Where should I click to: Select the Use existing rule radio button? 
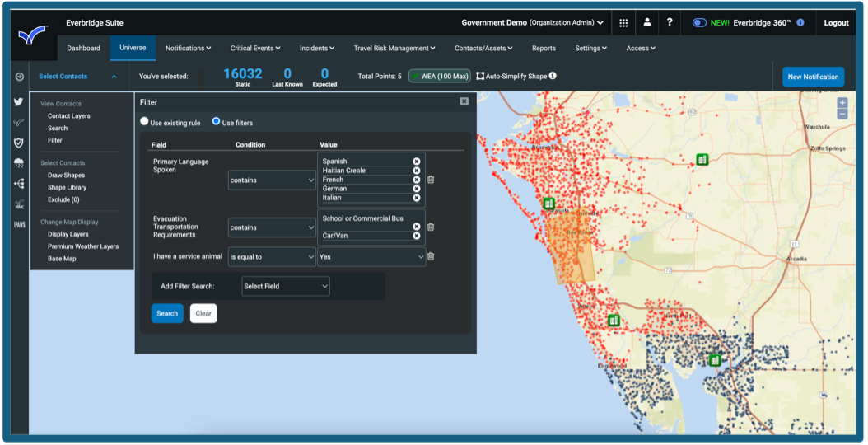coord(145,122)
